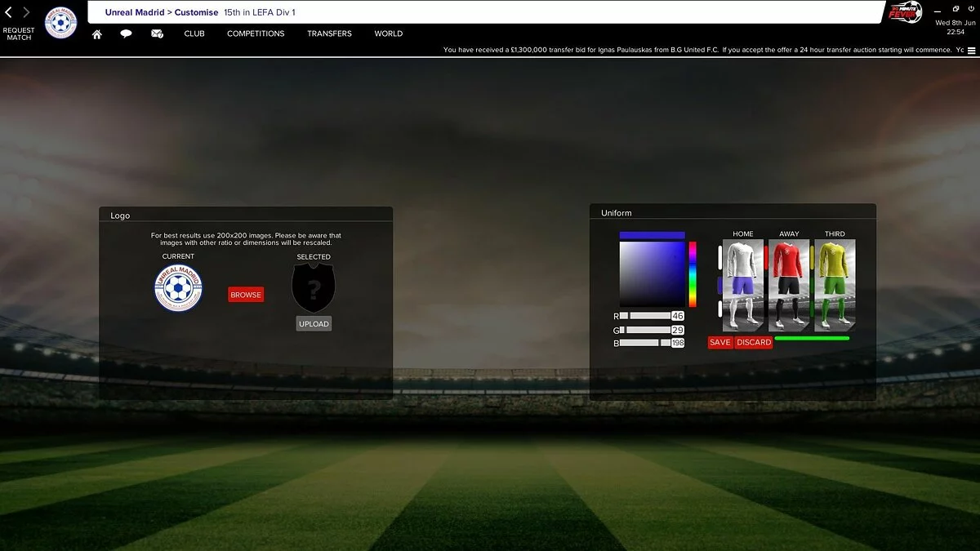Select the home shirt white color swatch
The width and height of the screenshot is (980, 551).
click(719, 257)
